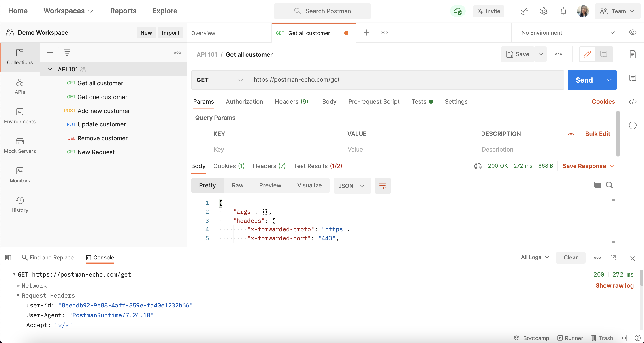Viewport: 644px width, 343px height.
Task: Open the Monitors sidebar icon
Action: coord(20,175)
